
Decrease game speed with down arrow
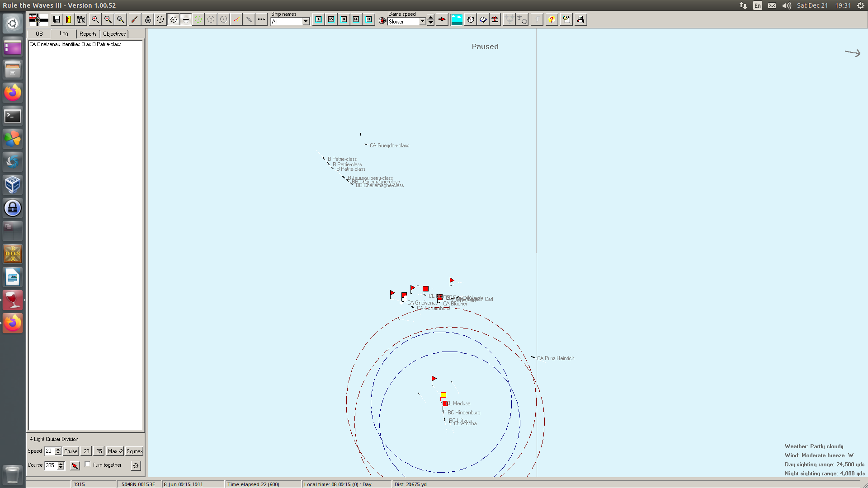click(x=431, y=23)
